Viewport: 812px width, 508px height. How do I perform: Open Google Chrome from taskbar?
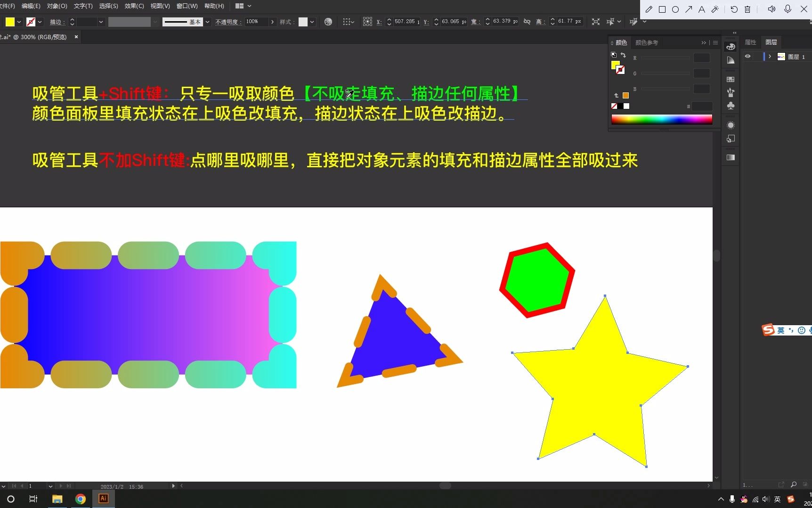[x=81, y=499]
